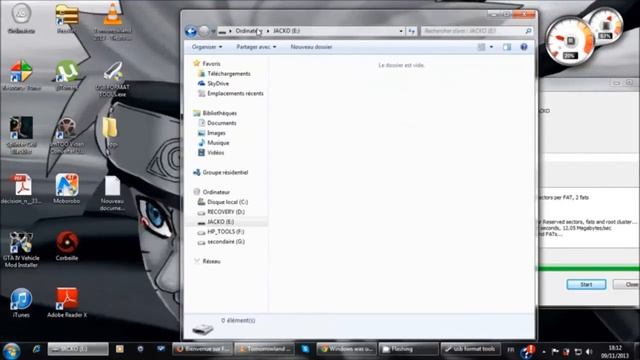This screenshot has height=360, width=640.
Task: Select JACKO (E:) drive in sidebar
Action: pyautogui.click(x=220, y=222)
